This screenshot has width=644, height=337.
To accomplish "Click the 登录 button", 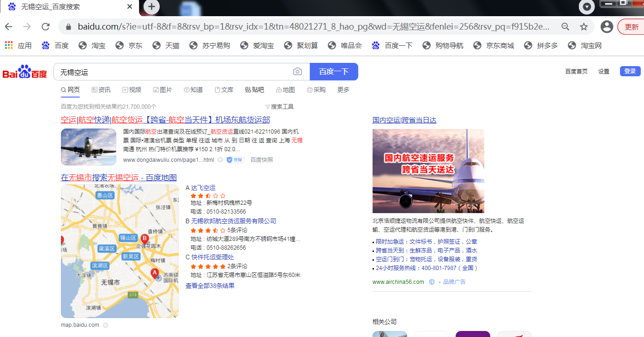I will click(x=630, y=71).
